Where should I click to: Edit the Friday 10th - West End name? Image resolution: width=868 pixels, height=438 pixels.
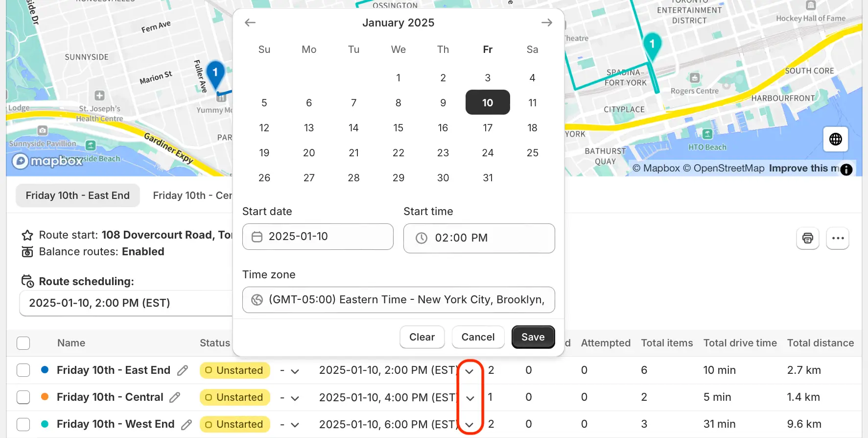pos(187,424)
